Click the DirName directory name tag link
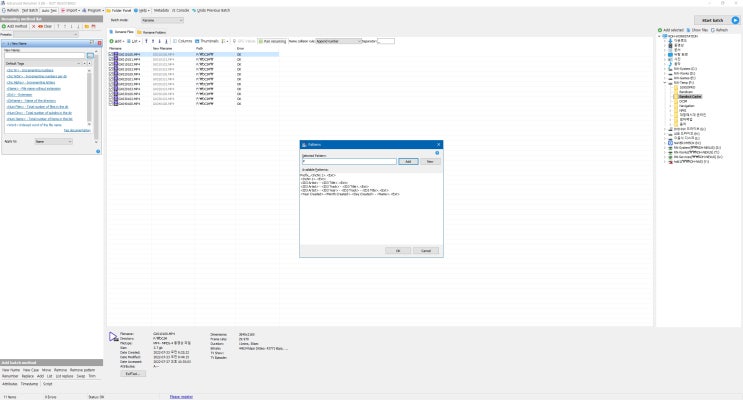The height and width of the screenshot is (400, 743). [31, 100]
